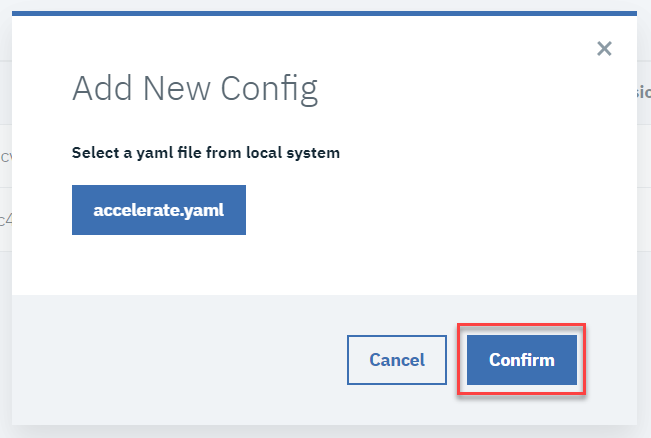This screenshot has height=438, width=651.
Task: Submit accelerate.yaml with the Confirm button
Action: pos(521,360)
